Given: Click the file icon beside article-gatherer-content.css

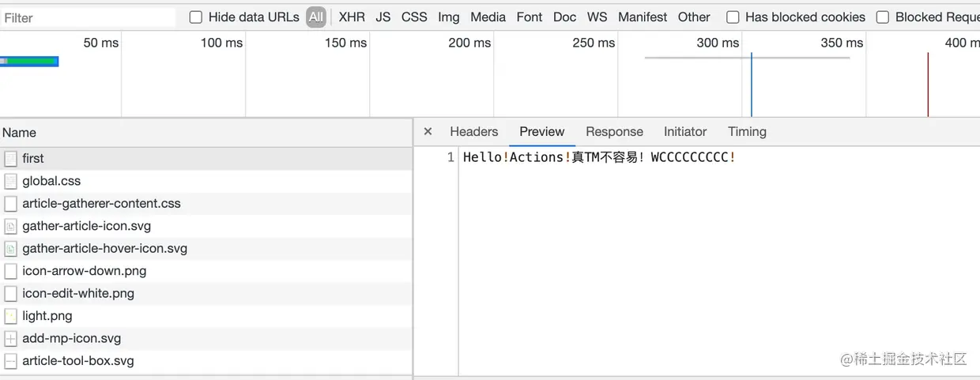Looking at the screenshot, I should pyautogui.click(x=10, y=204).
